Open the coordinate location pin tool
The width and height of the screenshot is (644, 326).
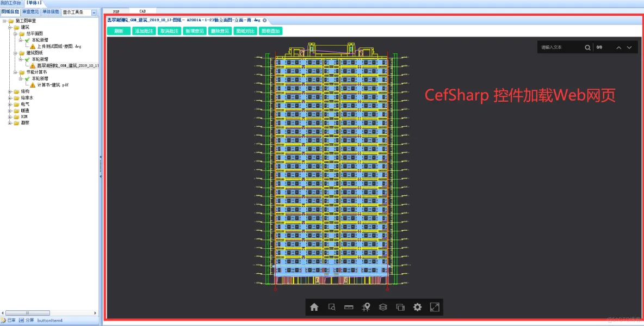click(366, 307)
